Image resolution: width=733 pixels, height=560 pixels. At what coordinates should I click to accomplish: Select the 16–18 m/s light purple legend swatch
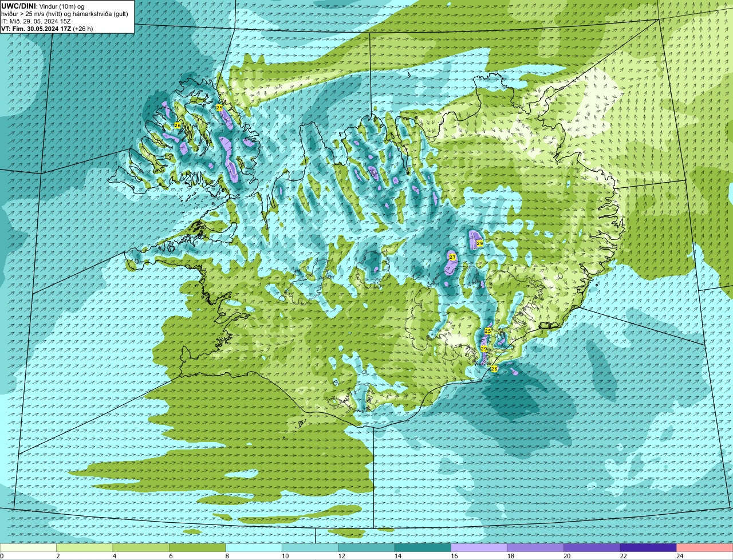point(479,548)
